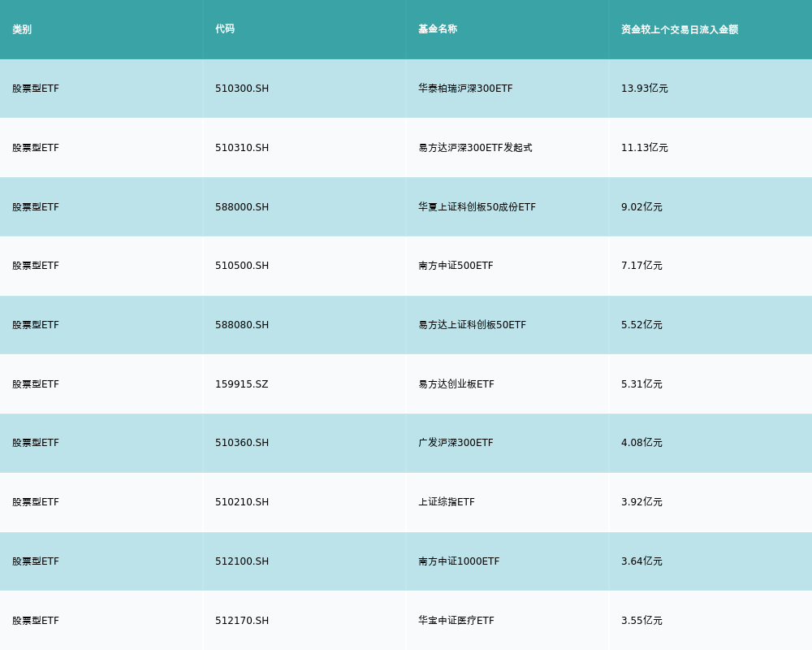The image size is (812, 650).
Task: Click 股票型ETF in the 588000.SH row
Action: tap(36, 207)
